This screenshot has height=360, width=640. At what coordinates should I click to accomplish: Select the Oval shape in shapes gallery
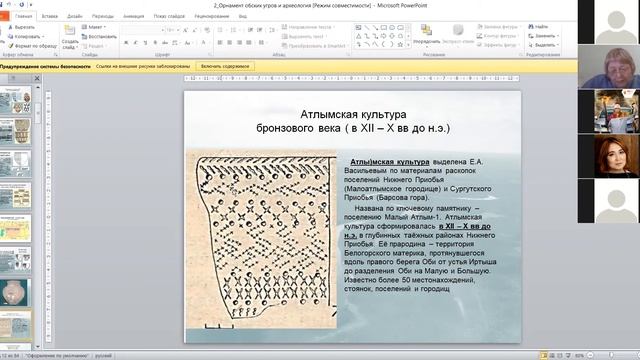[392, 28]
